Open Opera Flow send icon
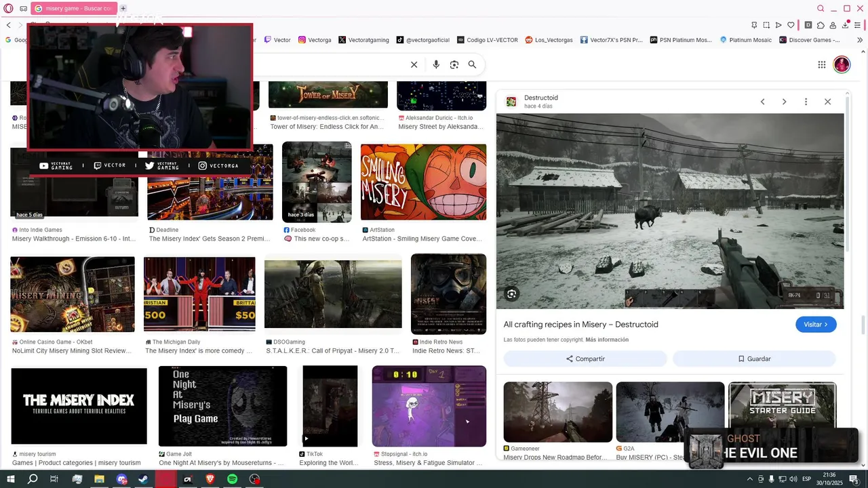The height and width of the screenshot is (488, 868). pos(778,25)
